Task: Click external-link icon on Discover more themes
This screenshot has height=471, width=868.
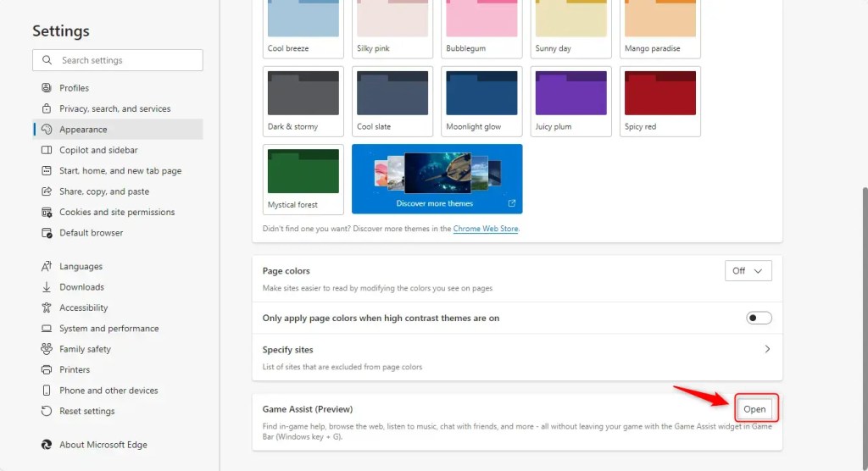Action: click(511, 203)
